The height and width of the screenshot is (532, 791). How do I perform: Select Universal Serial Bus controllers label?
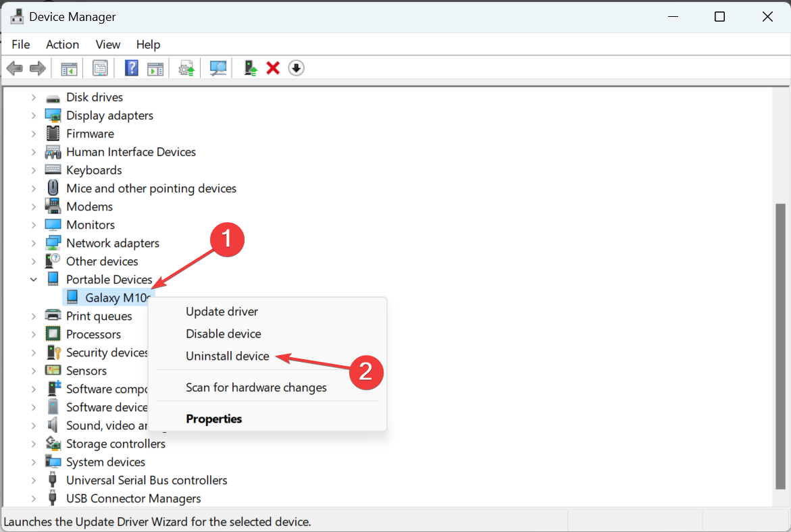point(147,480)
